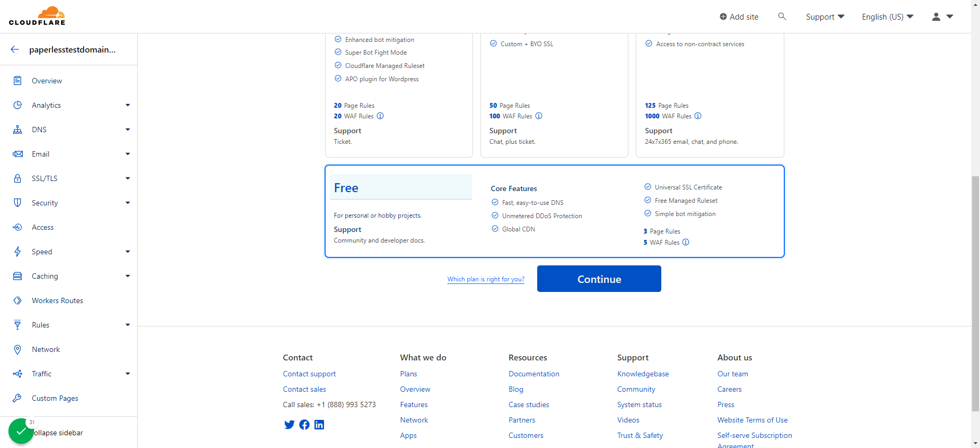980x448 pixels.
Task: Show info for 20 WAF Rules
Action: [x=380, y=116]
